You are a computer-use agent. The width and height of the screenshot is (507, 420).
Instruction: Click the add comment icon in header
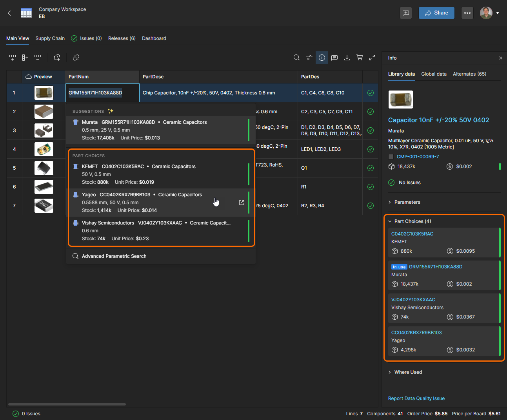[406, 13]
